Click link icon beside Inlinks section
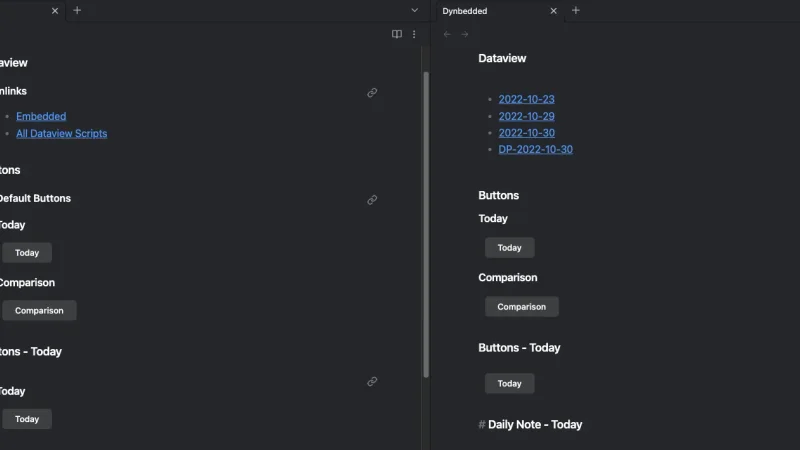The image size is (800, 450). [372, 92]
